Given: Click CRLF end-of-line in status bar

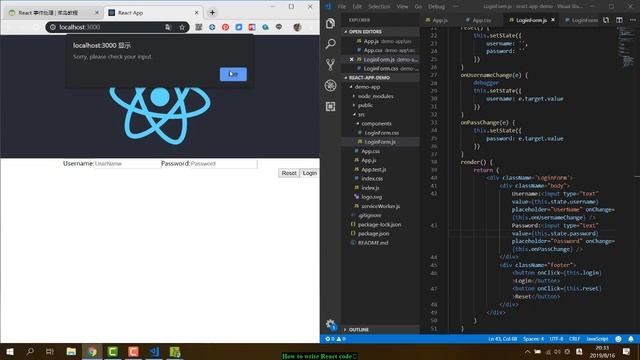Looking at the screenshot, I should point(574,339).
